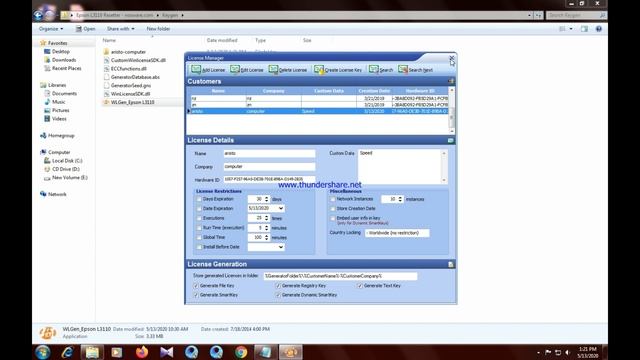The height and width of the screenshot is (360, 640).
Task: Click the File Explorer taskbar icon
Action: [x=92, y=352]
